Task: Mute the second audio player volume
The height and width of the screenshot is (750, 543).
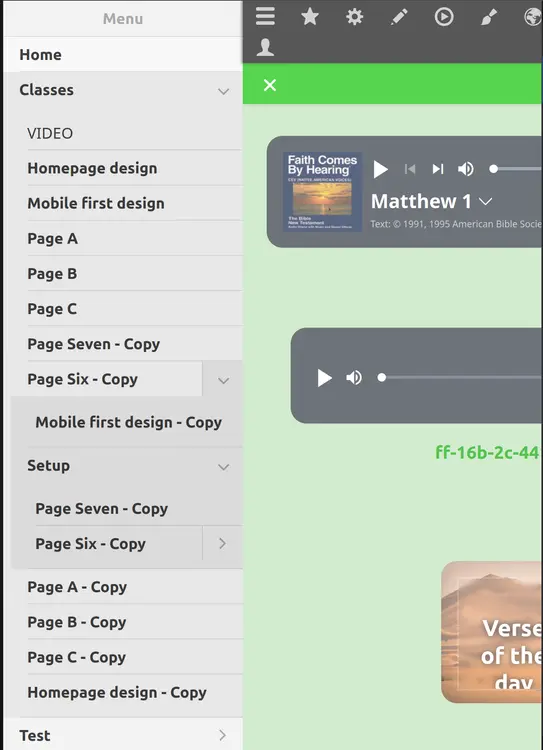Action: click(354, 378)
